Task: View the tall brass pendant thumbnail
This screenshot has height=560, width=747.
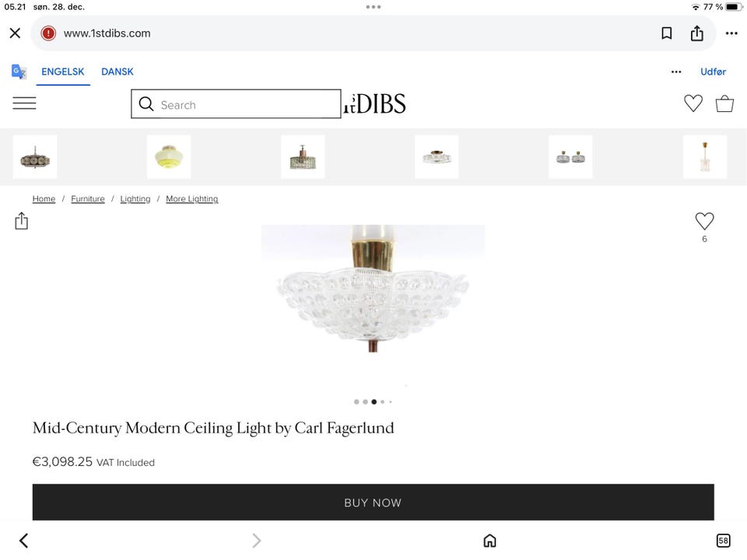Action: tap(705, 157)
